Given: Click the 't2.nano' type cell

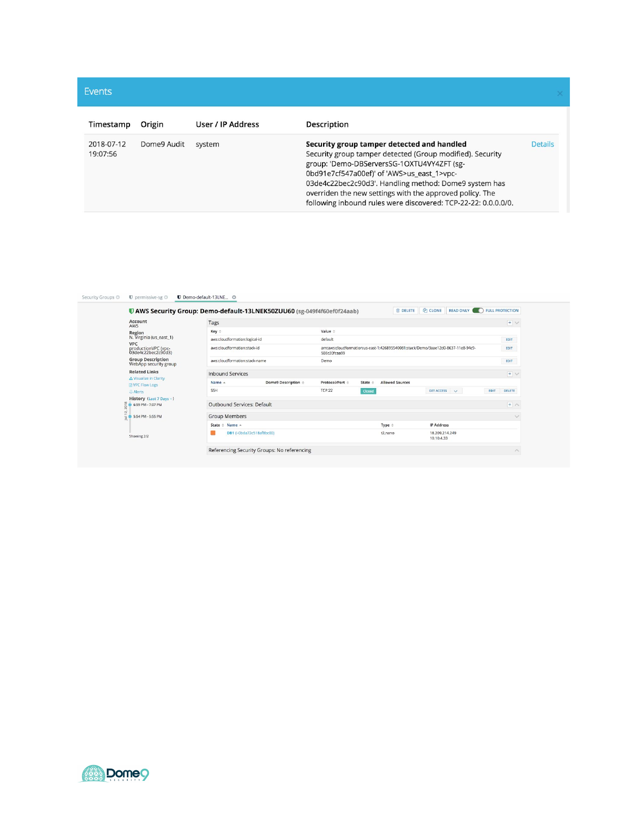Looking at the screenshot, I should 388,433.
